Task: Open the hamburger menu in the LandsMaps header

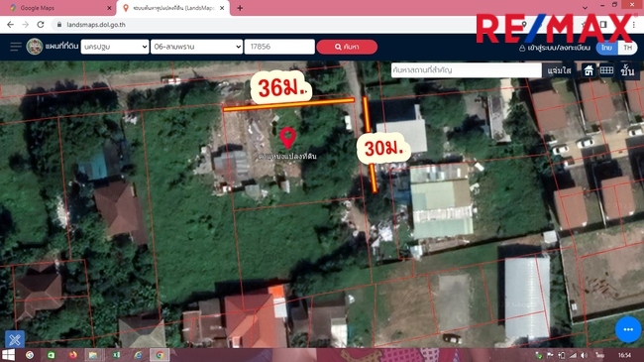Action: click(x=16, y=47)
